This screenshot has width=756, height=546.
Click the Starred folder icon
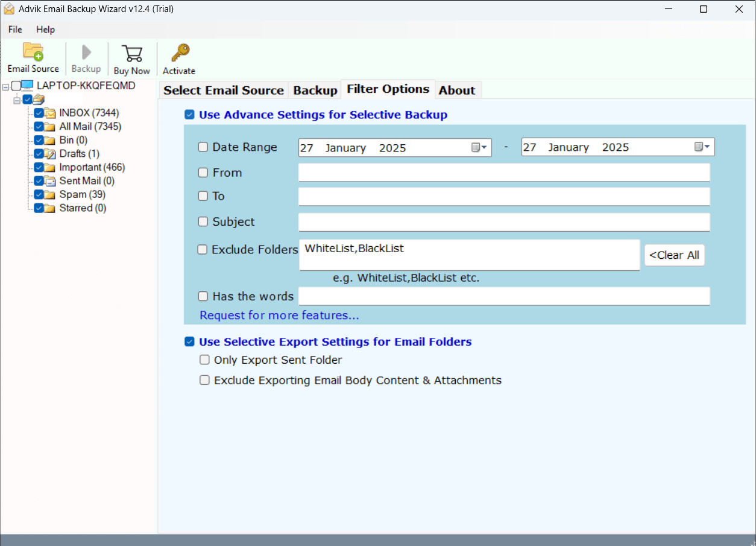coord(50,208)
